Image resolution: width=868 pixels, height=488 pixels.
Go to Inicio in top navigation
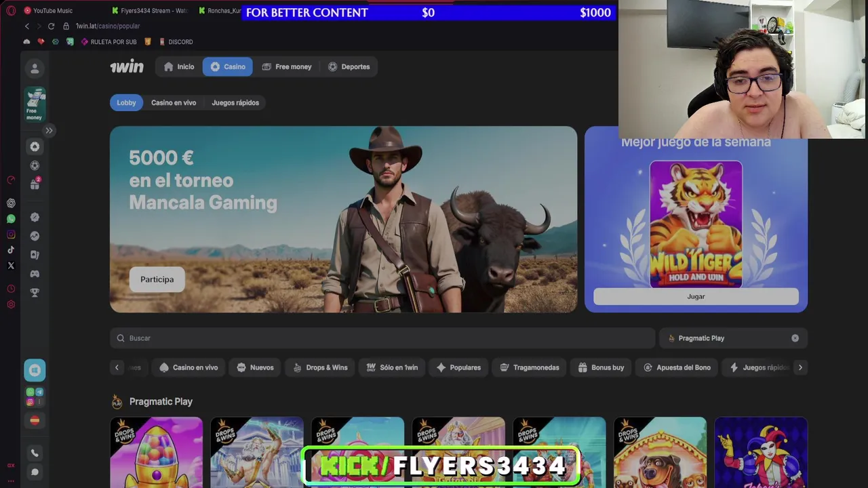[179, 66]
